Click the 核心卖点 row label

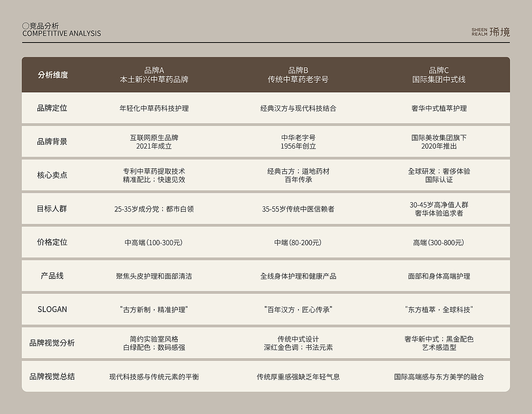[52, 175]
